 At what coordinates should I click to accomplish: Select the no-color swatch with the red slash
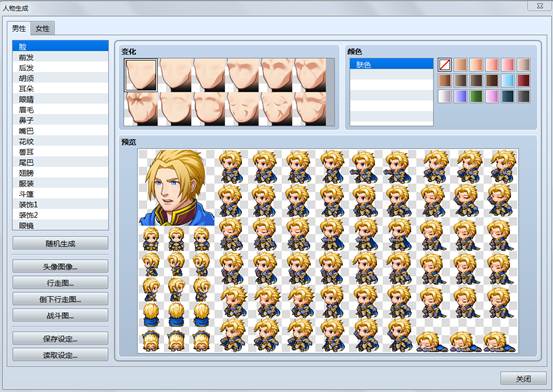click(445, 65)
